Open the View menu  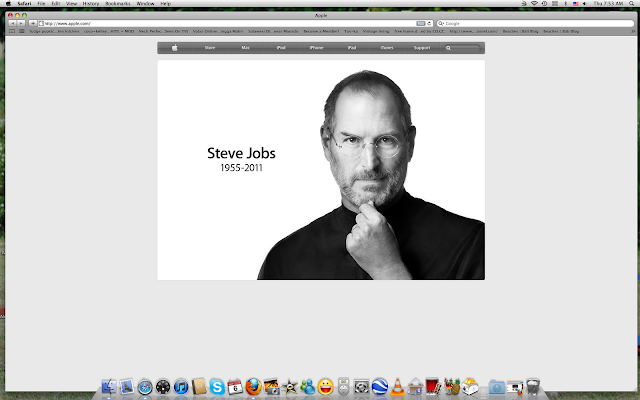[x=71, y=3]
